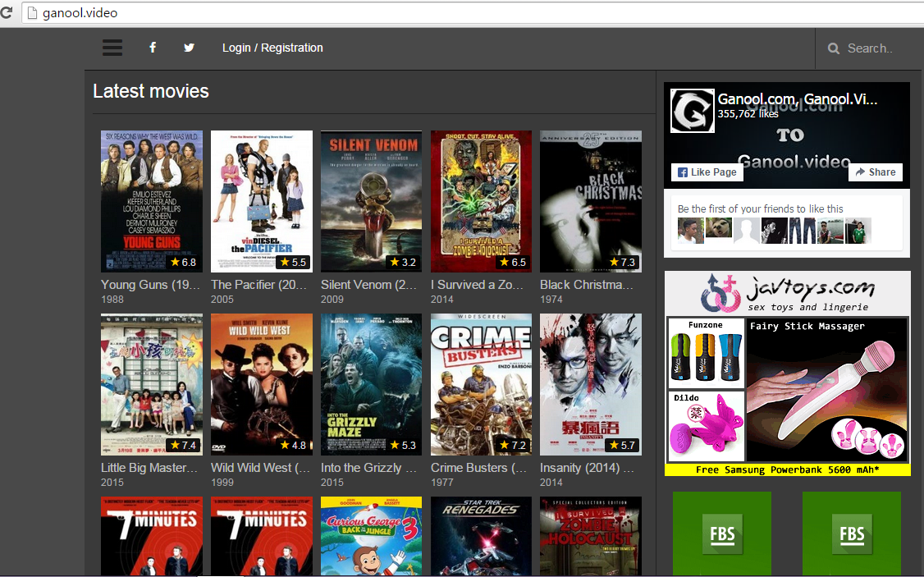Open the Insanity poster
924x577 pixels.
591,384
